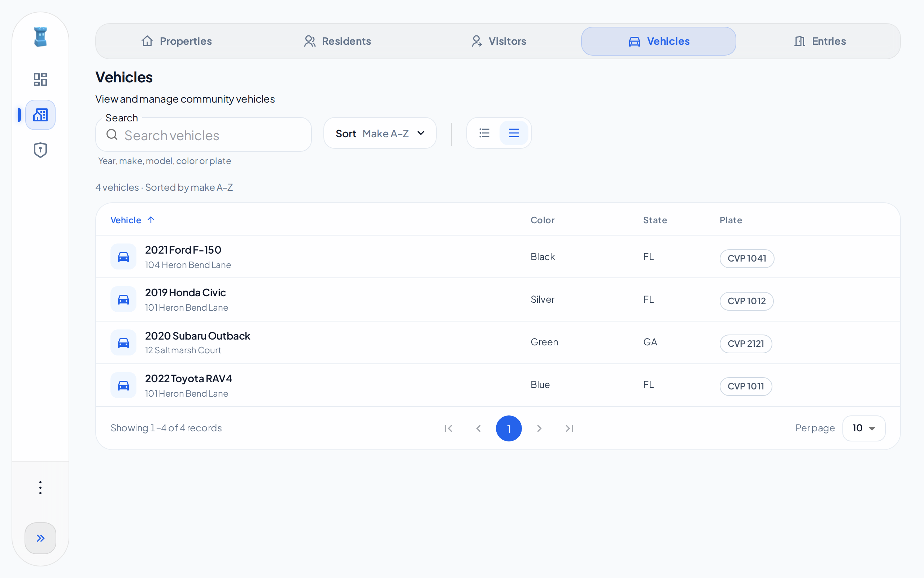
Task: Open the three-dot more options menu
Action: click(x=40, y=488)
